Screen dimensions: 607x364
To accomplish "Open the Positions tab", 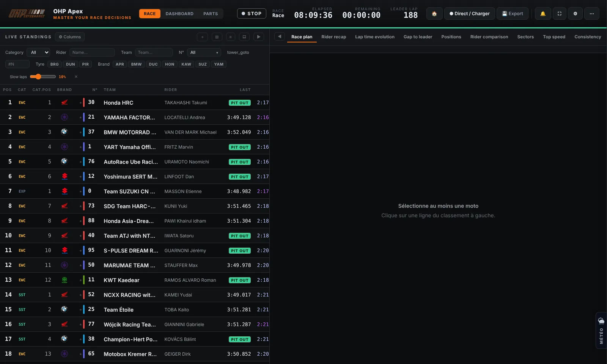I will pos(451,37).
